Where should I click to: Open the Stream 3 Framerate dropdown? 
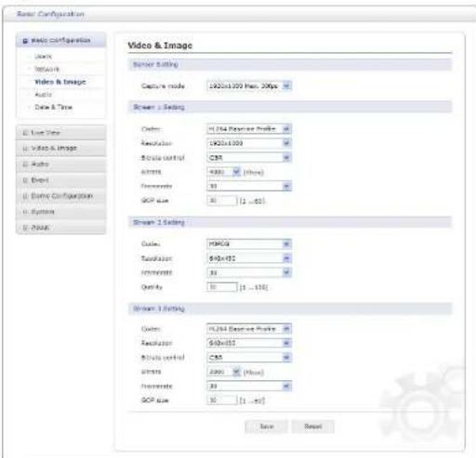click(249, 386)
